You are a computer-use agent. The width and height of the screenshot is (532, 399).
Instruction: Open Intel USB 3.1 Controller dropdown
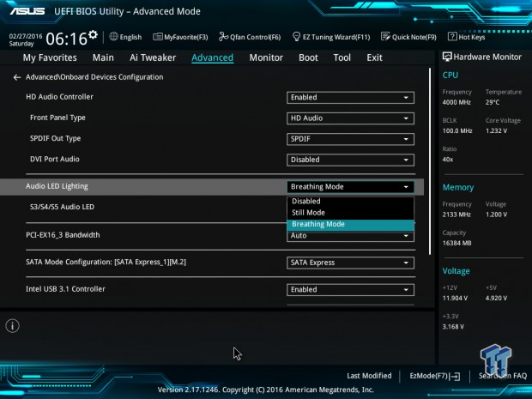[x=350, y=290]
